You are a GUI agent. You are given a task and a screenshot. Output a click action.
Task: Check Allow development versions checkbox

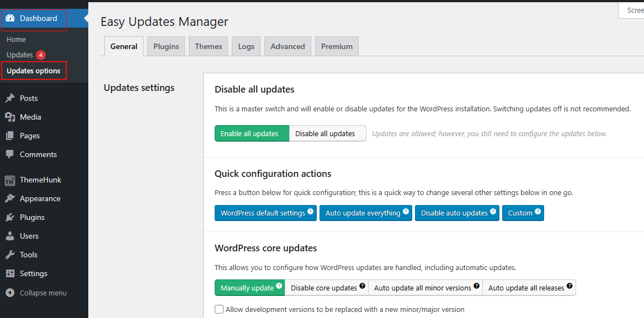(219, 309)
